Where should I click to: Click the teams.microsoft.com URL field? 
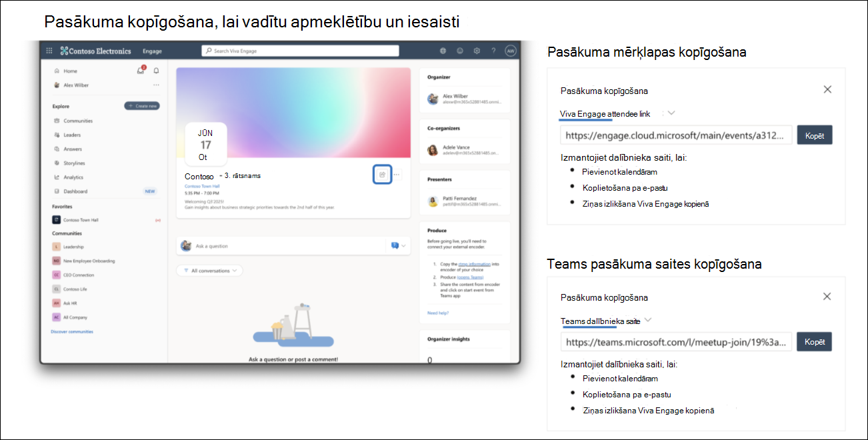click(676, 342)
